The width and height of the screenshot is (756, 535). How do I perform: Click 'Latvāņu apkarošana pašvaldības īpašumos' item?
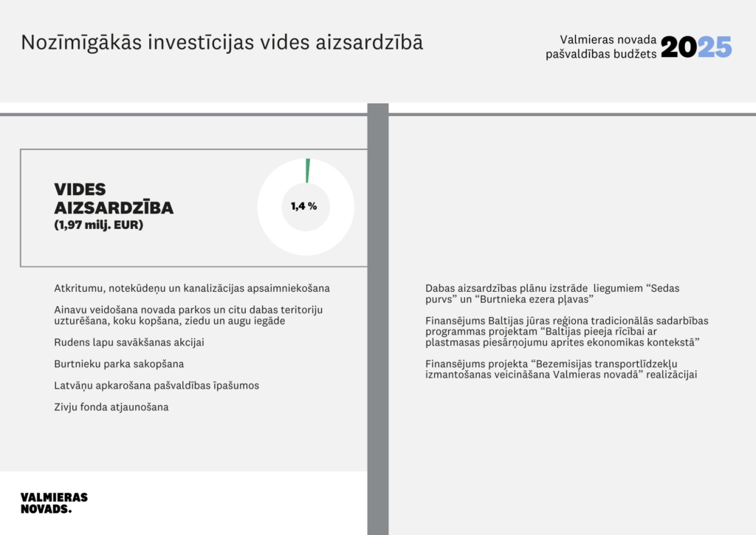point(157,386)
